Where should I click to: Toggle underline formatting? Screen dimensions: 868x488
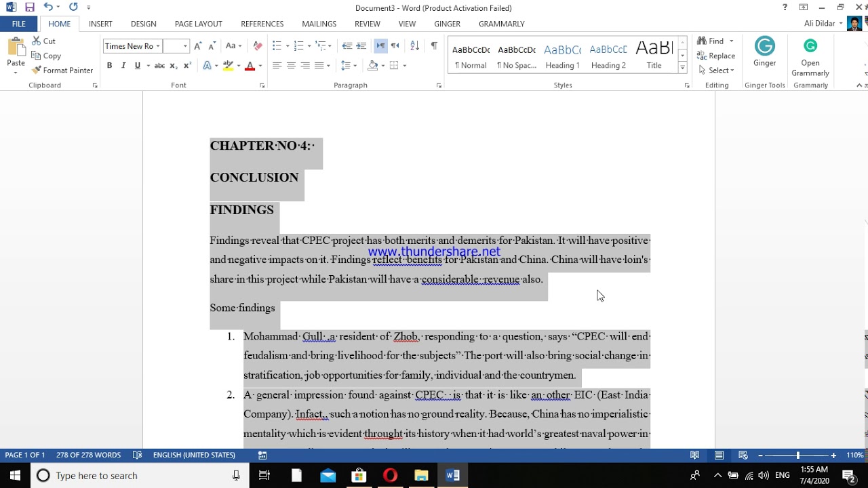(138, 66)
